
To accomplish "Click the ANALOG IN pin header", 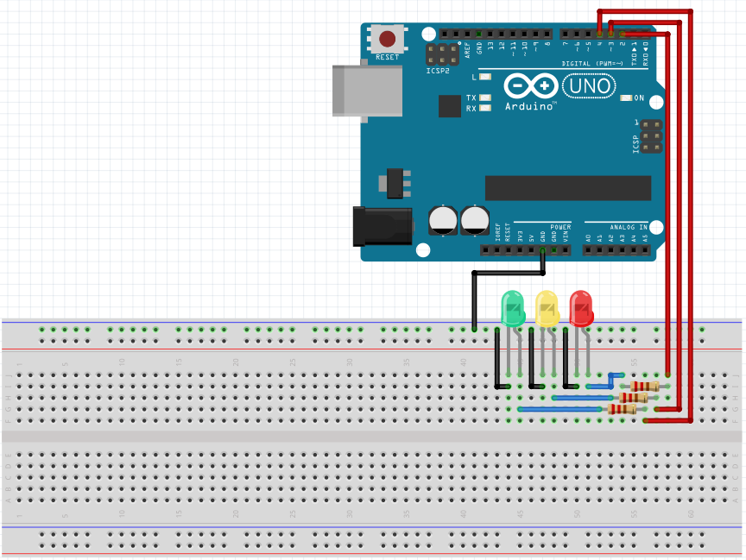I will (616, 250).
